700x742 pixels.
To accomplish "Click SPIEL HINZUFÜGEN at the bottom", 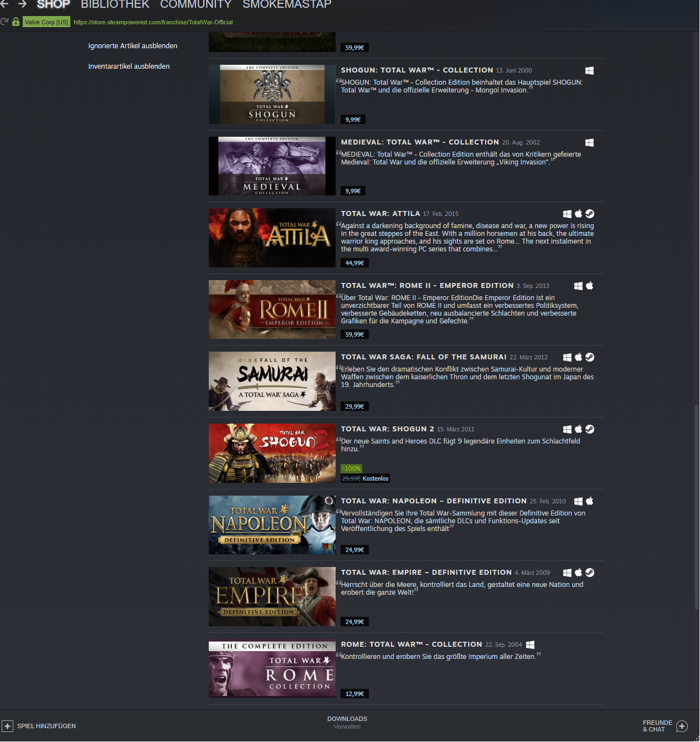I will click(x=47, y=726).
